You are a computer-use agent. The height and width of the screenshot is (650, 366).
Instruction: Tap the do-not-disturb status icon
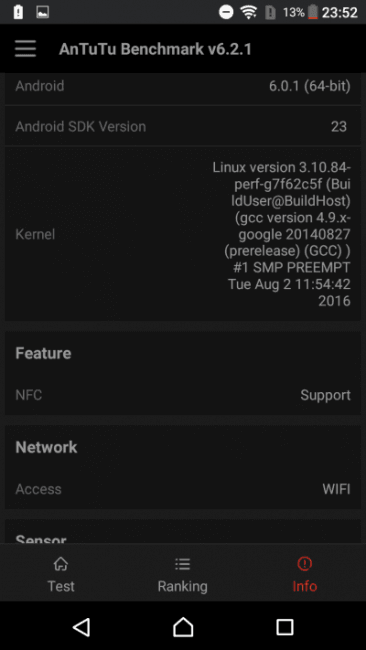[226, 12]
